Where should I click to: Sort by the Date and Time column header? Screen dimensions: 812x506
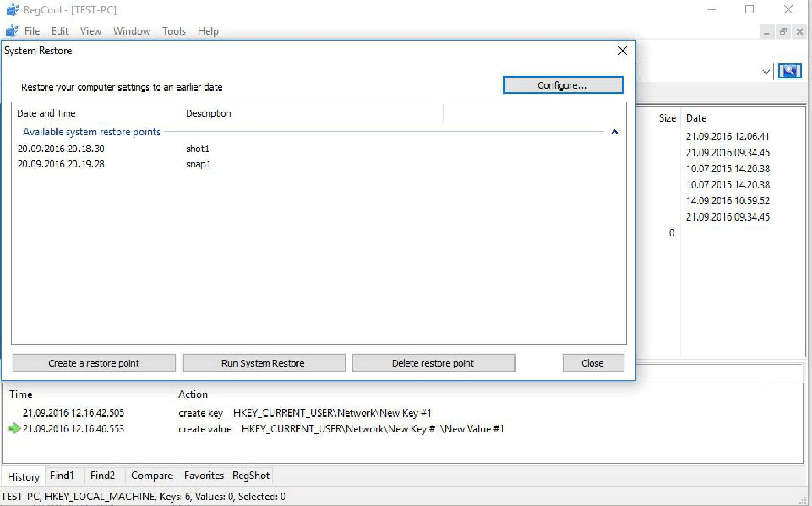(46, 113)
